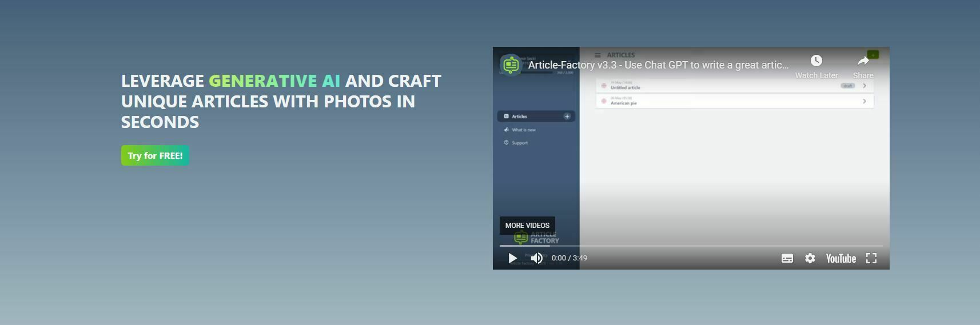The height and width of the screenshot is (325, 980).
Task: Play the YouTube video
Action: pos(513,258)
